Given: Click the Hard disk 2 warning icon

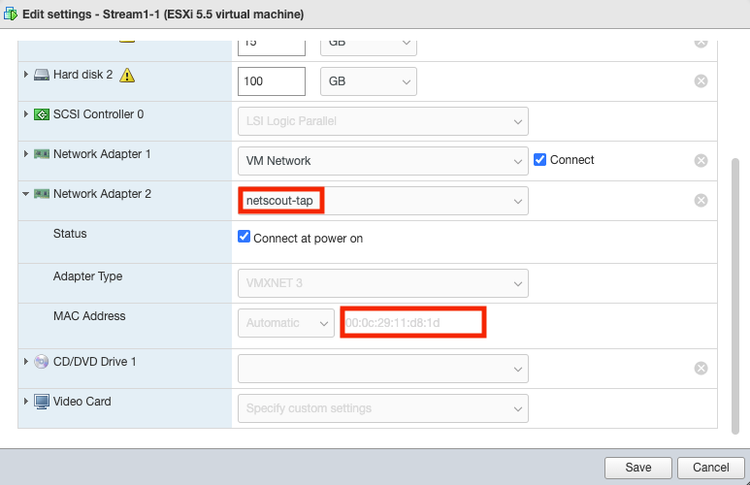Looking at the screenshot, I should (x=127, y=75).
